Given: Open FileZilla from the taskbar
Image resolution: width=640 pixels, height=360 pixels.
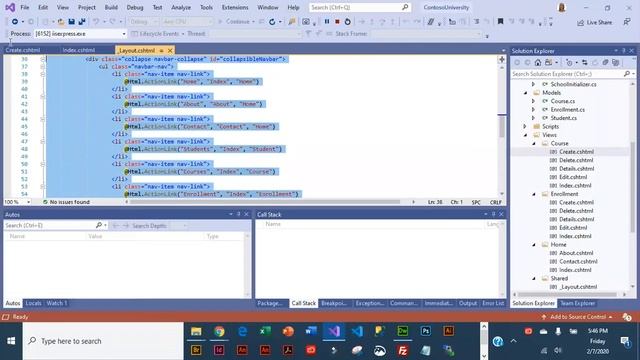Looking at the screenshot, I should pyautogui.click(x=402, y=350).
